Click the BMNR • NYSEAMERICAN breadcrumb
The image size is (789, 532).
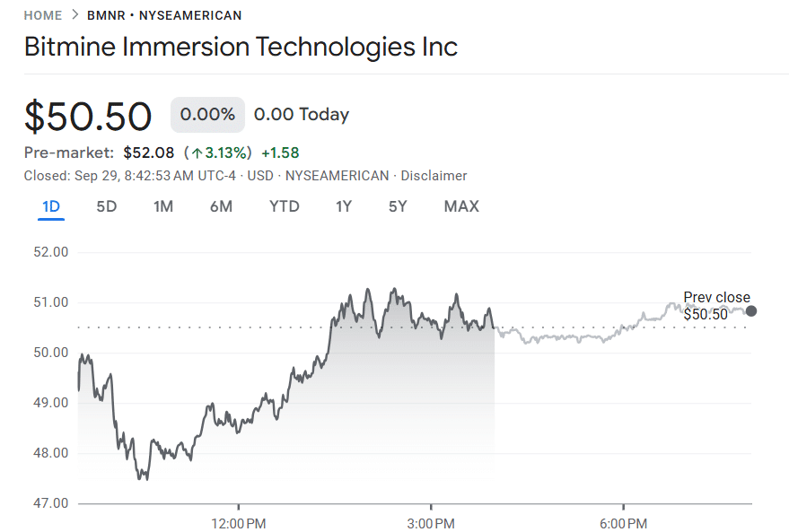tap(164, 15)
